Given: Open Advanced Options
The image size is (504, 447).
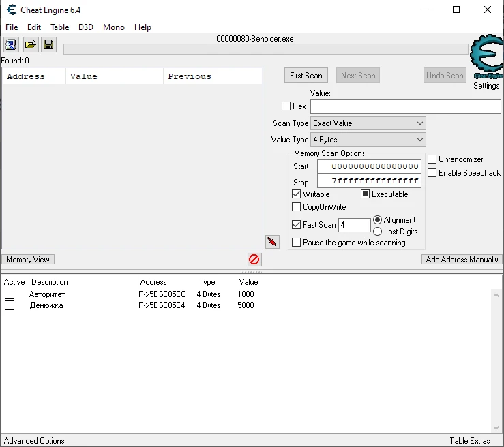Looking at the screenshot, I should pos(34,441).
